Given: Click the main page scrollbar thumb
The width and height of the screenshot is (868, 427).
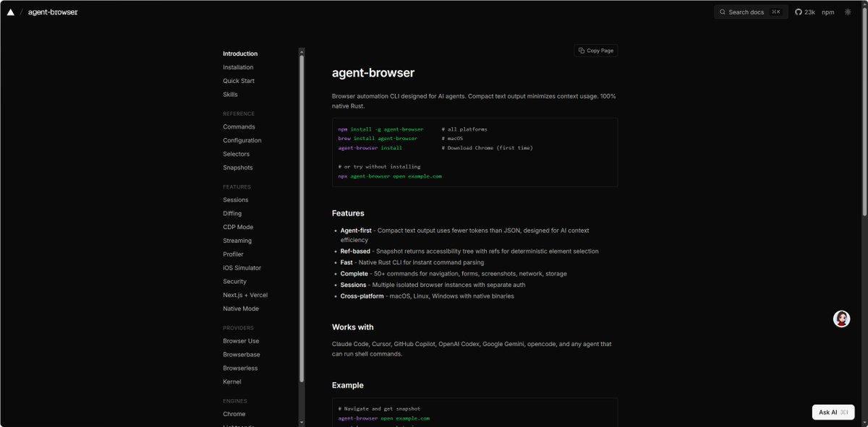Looking at the screenshot, I should tap(864, 112).
